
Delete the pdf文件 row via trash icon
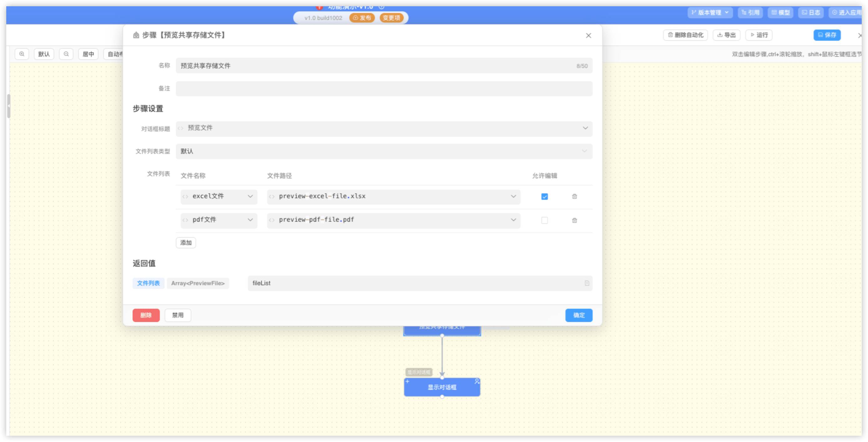[x=574, y=220]
